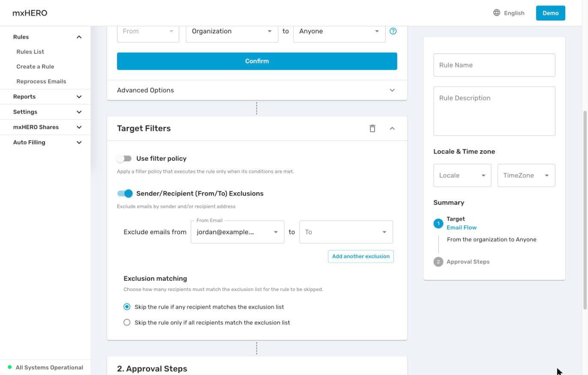The height and width of the screenshot is (375, 588).
Task: Click the '2. Approval Steps' heading
Action: (x=152, y=369)
